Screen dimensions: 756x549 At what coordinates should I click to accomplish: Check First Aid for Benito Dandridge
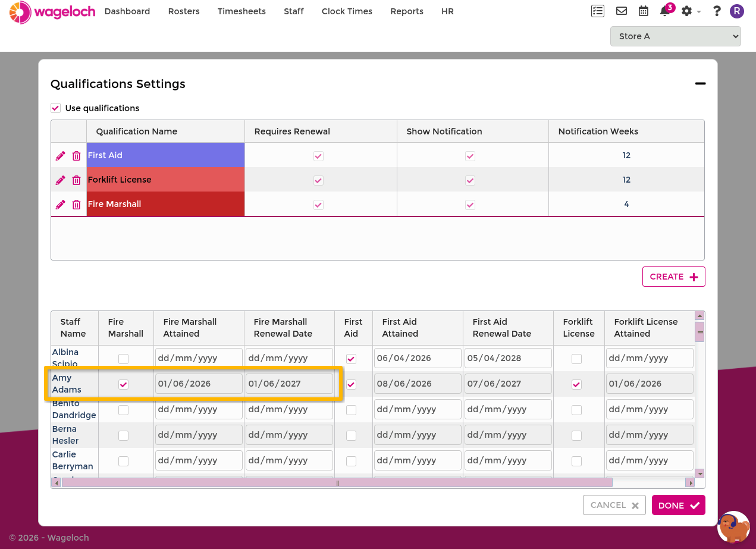(x=351, y=410)
